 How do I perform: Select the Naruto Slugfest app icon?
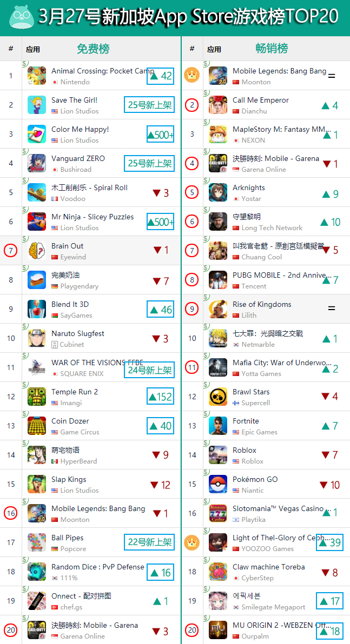tap(37, 338)
